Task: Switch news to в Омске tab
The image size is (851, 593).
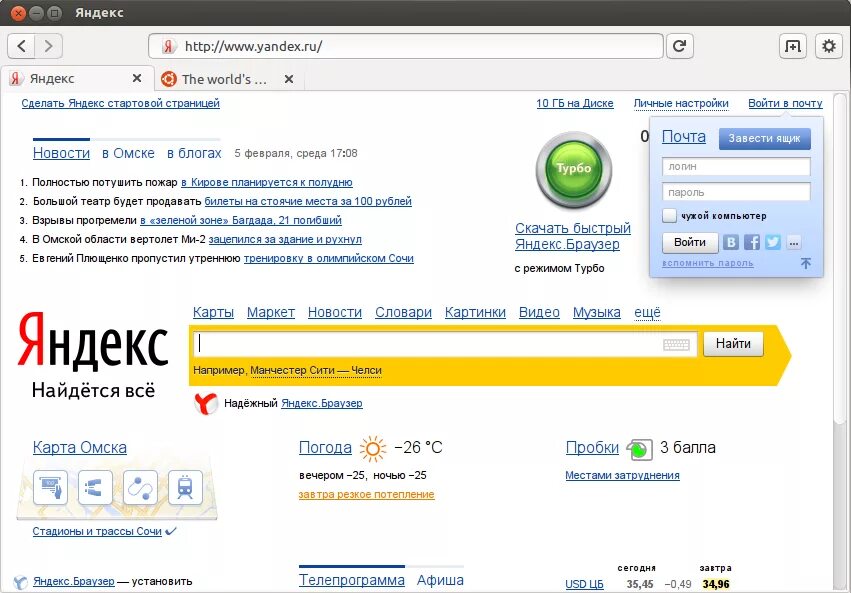Action: point(128,154)
